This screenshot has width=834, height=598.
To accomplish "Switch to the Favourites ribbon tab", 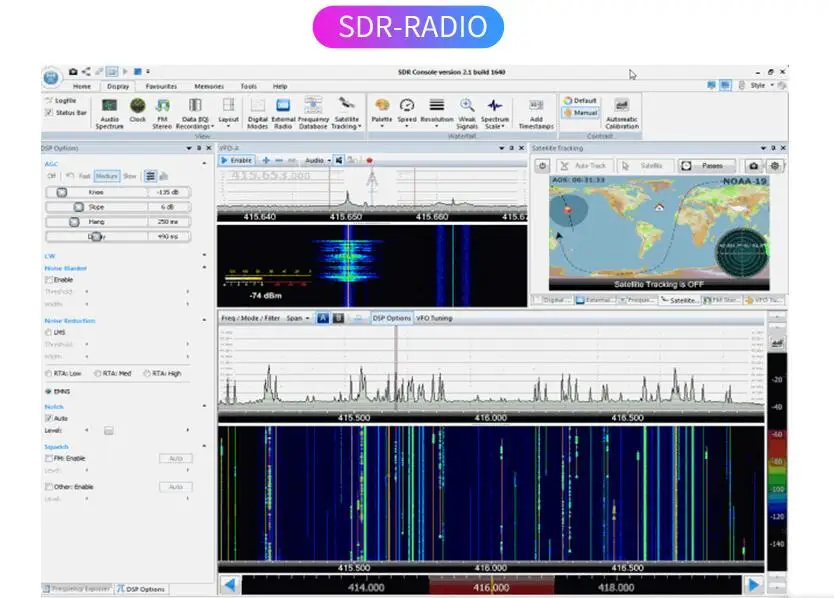I will point(161,87).
